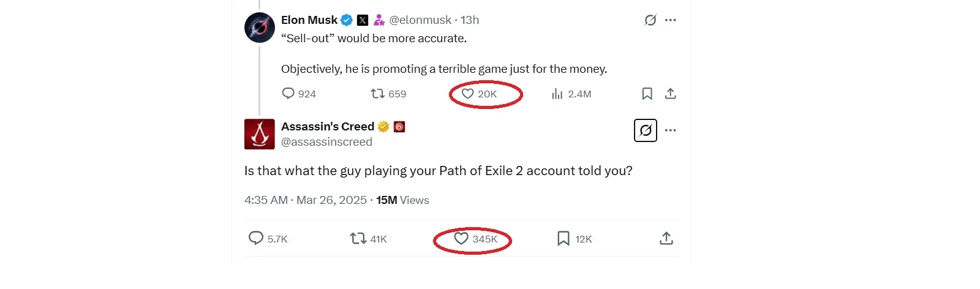This screenshot has height=289, width=980.
Task: Bookmark the Assassin's Creed post
Action: click(x=563, y=238)
